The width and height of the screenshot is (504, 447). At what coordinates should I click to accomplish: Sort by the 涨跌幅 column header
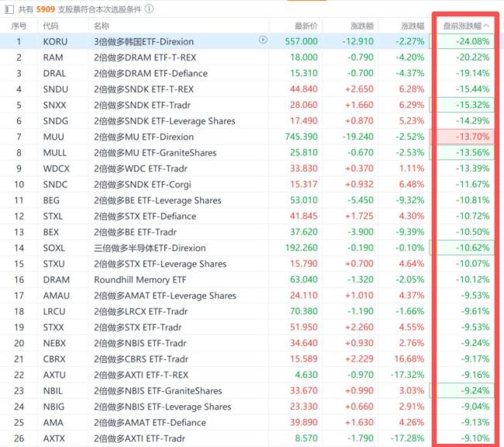413,26
